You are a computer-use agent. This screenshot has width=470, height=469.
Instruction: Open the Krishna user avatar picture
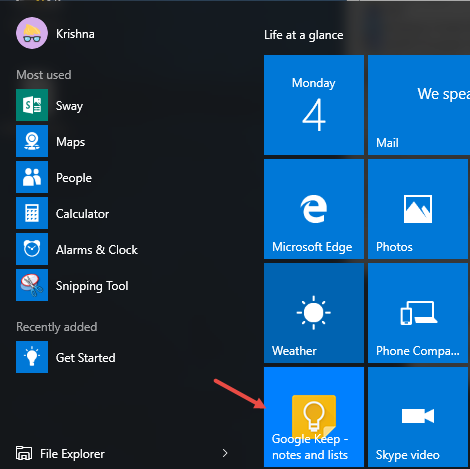[32, 33]
